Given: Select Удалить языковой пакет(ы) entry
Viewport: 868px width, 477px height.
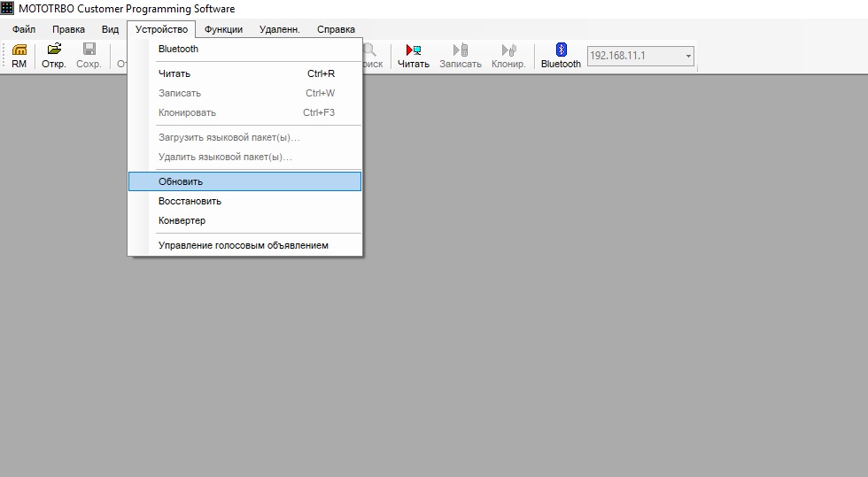Looking at the screenshot, I should coord(244,157).
